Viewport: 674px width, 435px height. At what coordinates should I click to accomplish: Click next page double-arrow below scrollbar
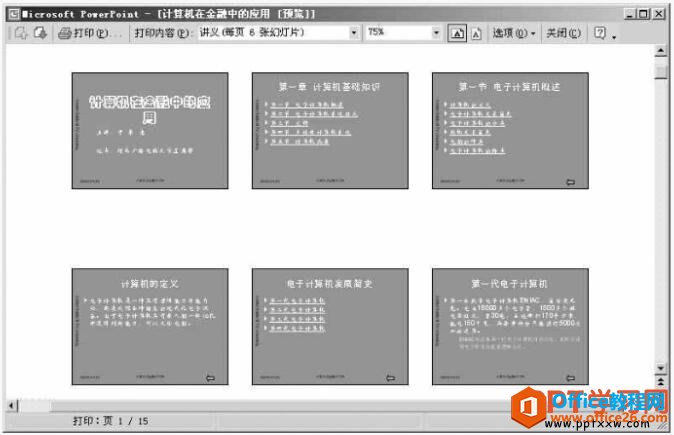click(x=661, y=382)
